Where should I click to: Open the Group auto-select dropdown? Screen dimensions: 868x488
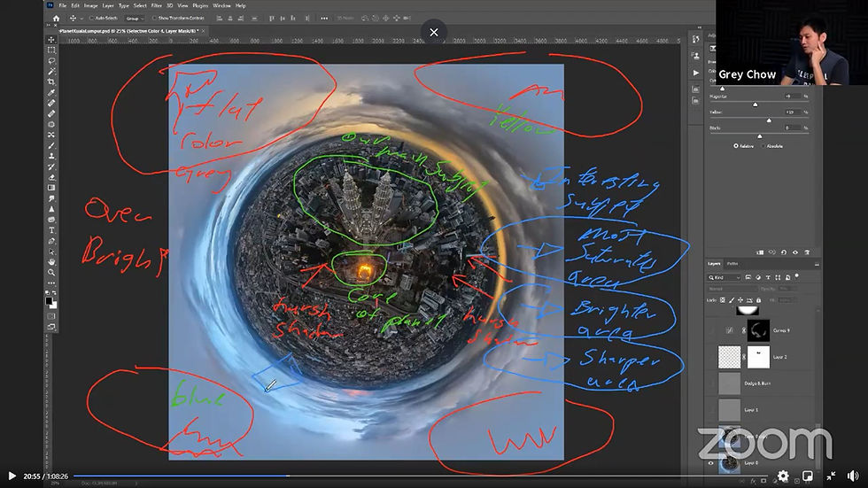[133, 19]
